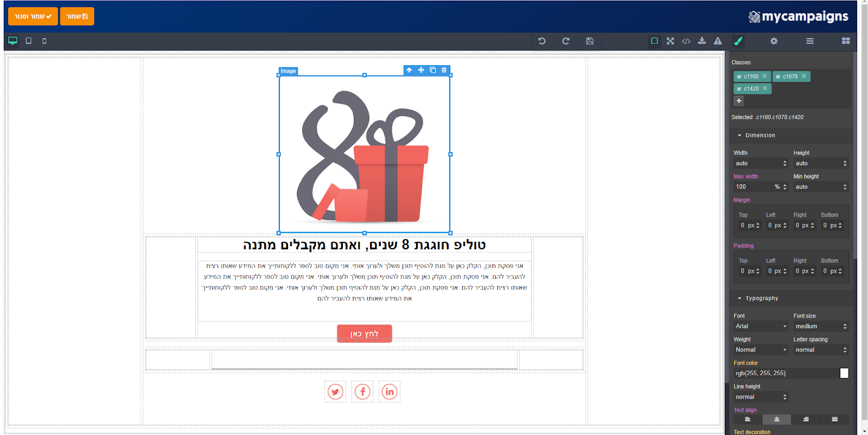Open the blocks grid tab

pyautogui.click(x=846, y=41)
